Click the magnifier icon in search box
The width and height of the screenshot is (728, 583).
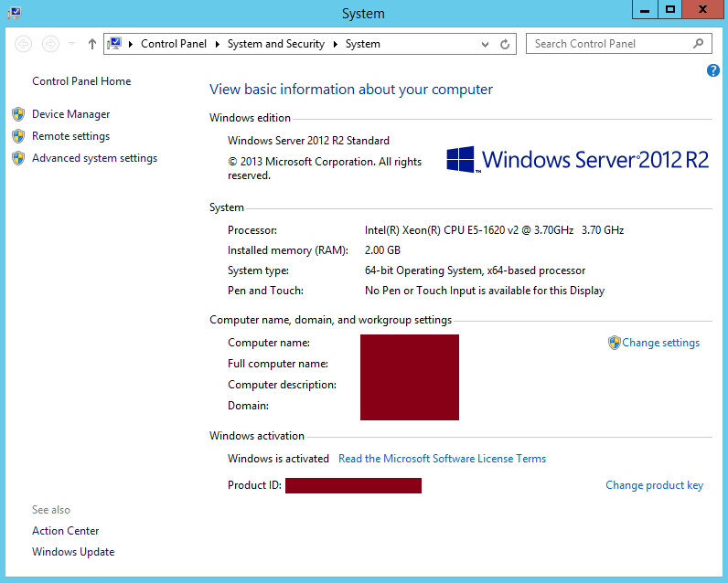[x=699, y=43]
